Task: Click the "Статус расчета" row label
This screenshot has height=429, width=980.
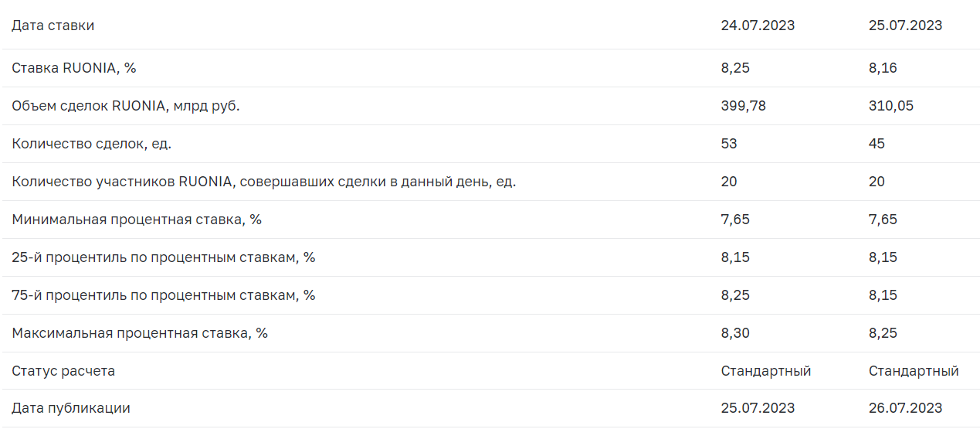Action: tap(63, 371)
